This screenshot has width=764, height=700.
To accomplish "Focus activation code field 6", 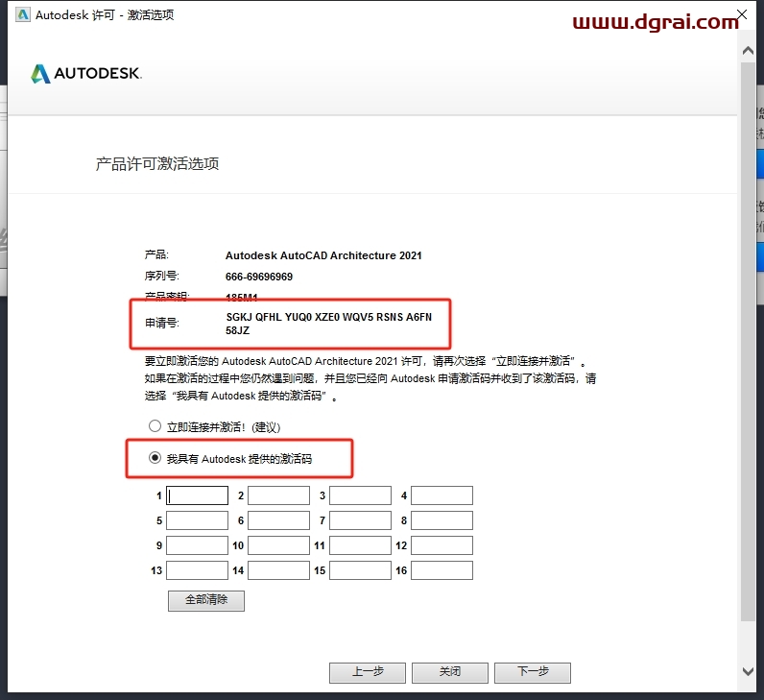I will pos(278,520).
